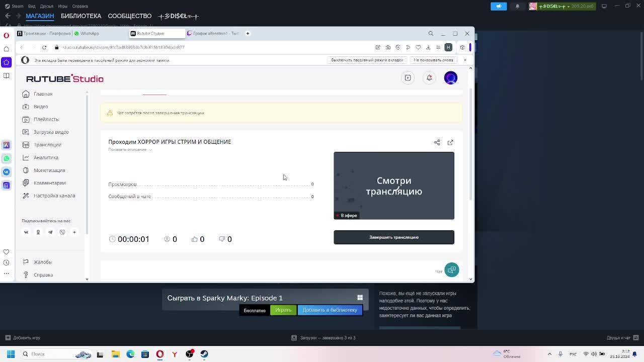Open Steam announcements megaphone button
Viewport: 644px width, 362px height.
(x=499, y=6)
